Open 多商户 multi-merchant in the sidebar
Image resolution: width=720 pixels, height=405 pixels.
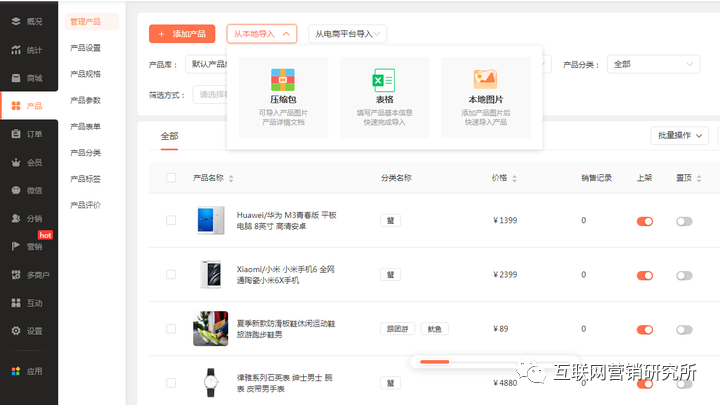[29, 275]
